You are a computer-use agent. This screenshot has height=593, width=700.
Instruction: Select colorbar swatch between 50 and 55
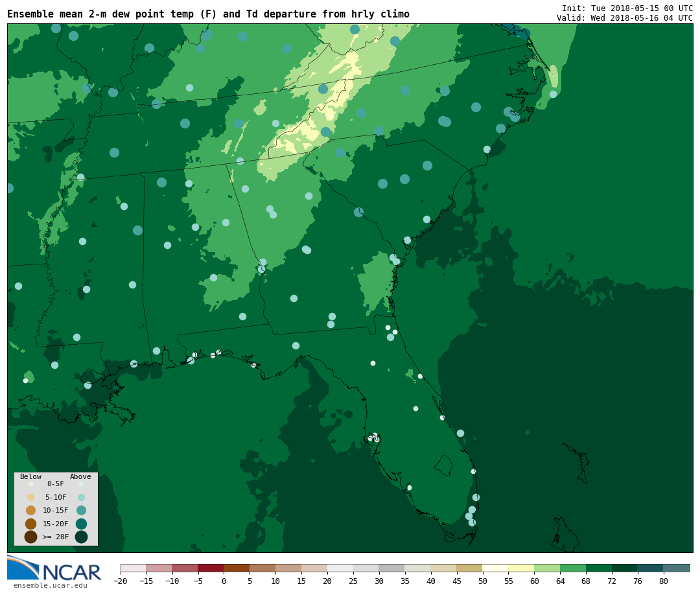click(496, 568)
